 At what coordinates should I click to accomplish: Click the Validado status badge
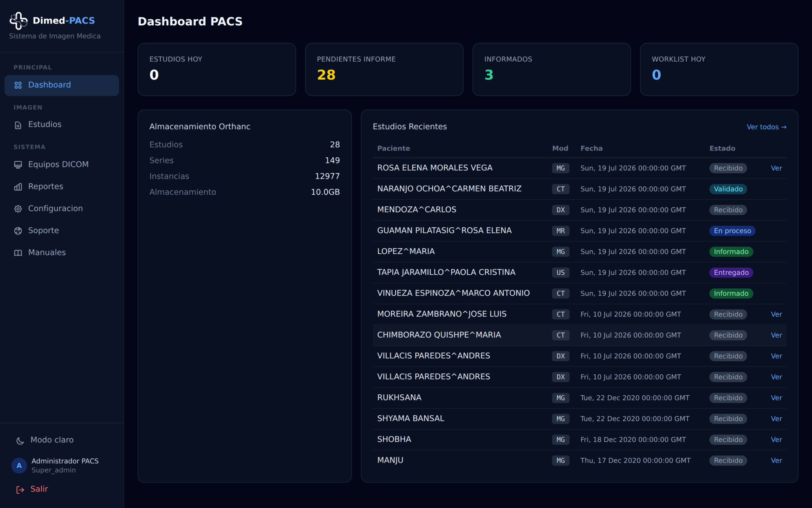point(728,189)
